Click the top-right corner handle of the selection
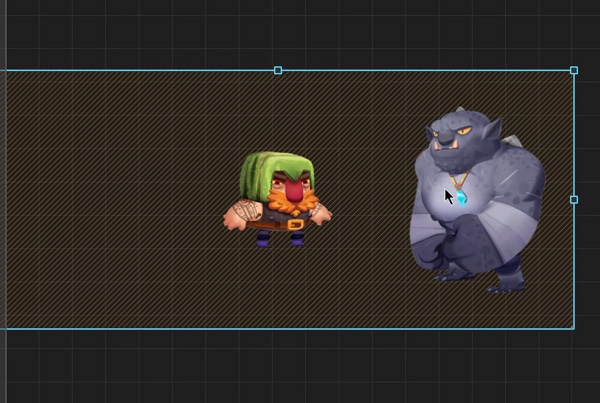The width and height of the screenshot is (600, 403). pos(574,70)
